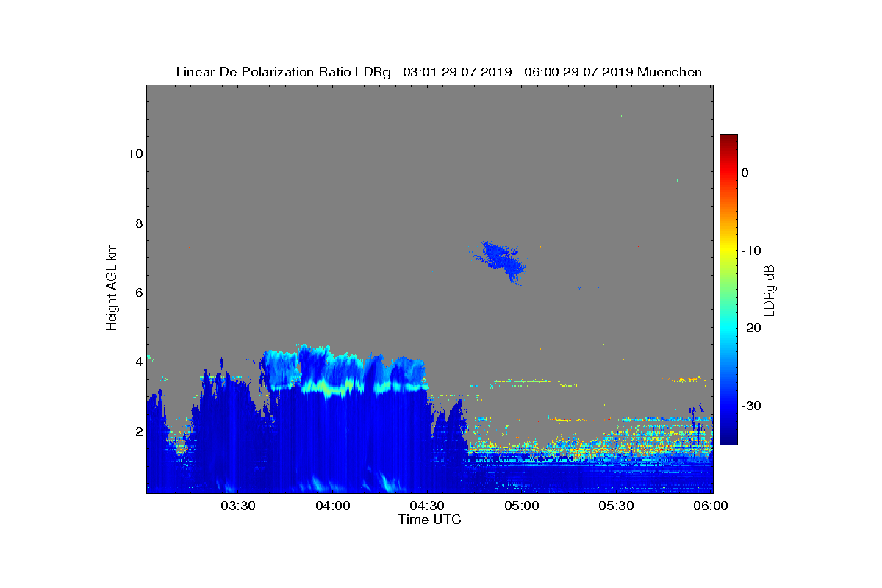882x588 pixels.
Task: Click the height tick label 8
Action: (137, 223)
